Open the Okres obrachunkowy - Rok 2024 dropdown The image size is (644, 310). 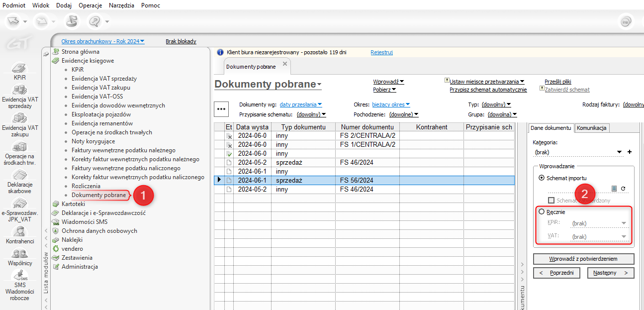point(103,41)
